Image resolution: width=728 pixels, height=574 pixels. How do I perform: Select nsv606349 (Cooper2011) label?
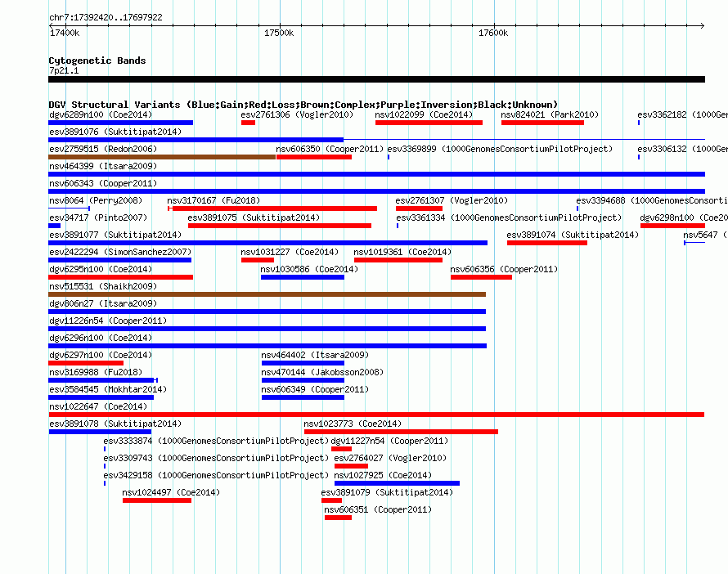(x=315, y=389)
